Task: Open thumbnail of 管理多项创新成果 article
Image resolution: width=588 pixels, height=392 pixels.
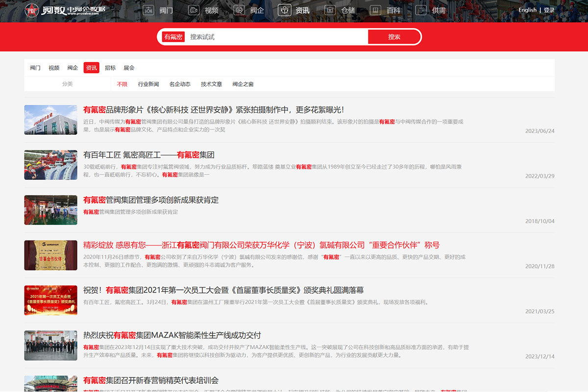Action: [51, 210]
